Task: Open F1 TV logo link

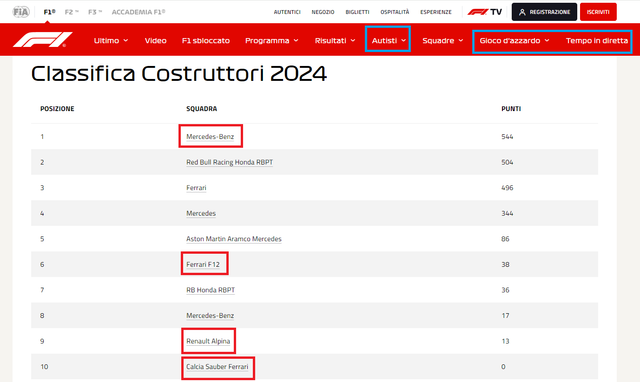Action: 484,12
